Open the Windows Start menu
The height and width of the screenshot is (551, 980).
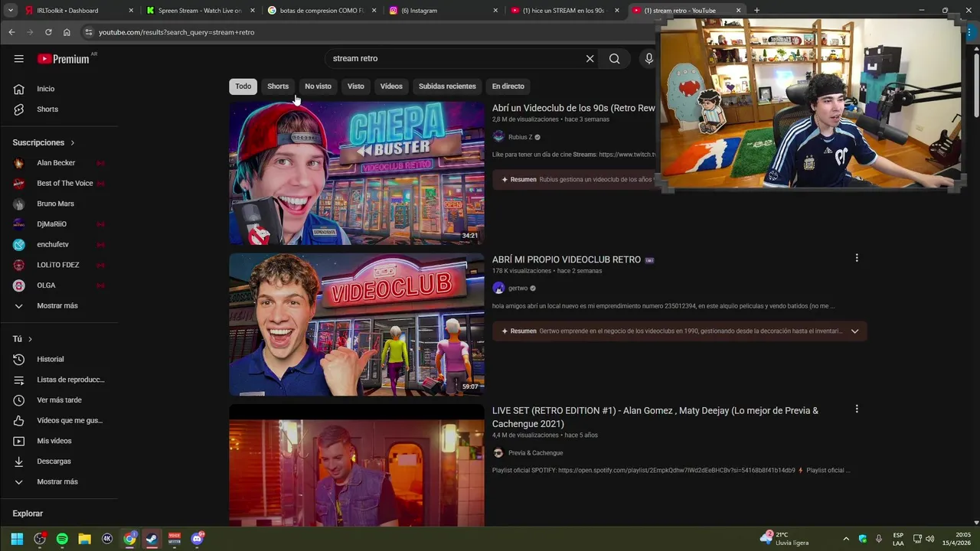tap(17, 539)
